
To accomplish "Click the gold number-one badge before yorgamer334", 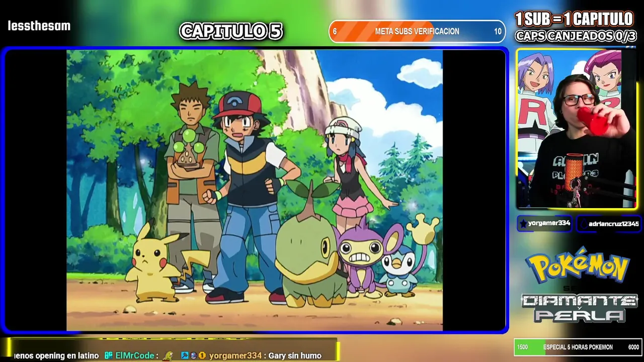I will tap(202, 355).
